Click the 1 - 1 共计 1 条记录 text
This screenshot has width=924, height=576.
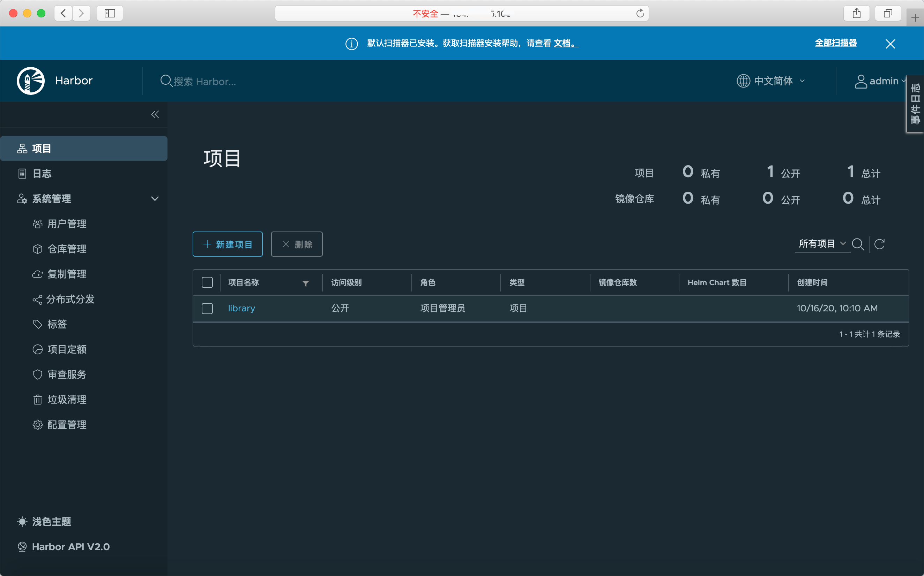point(870,334)
